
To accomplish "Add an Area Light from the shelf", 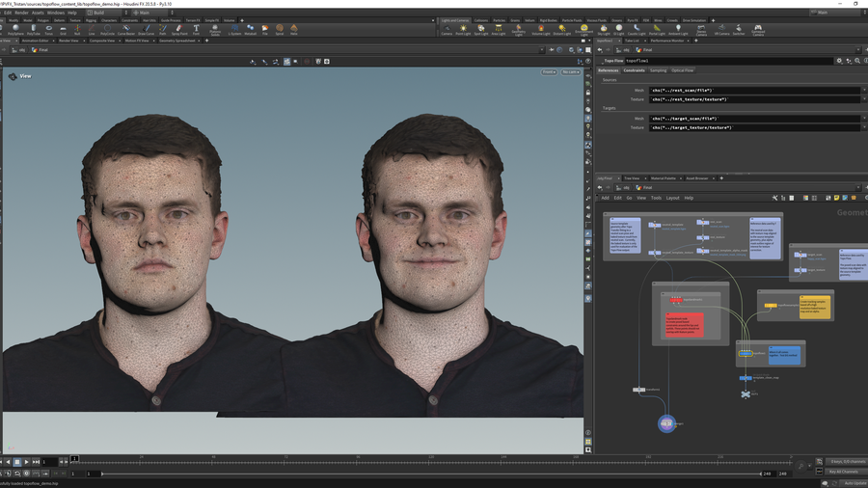I will click(499, 29).
